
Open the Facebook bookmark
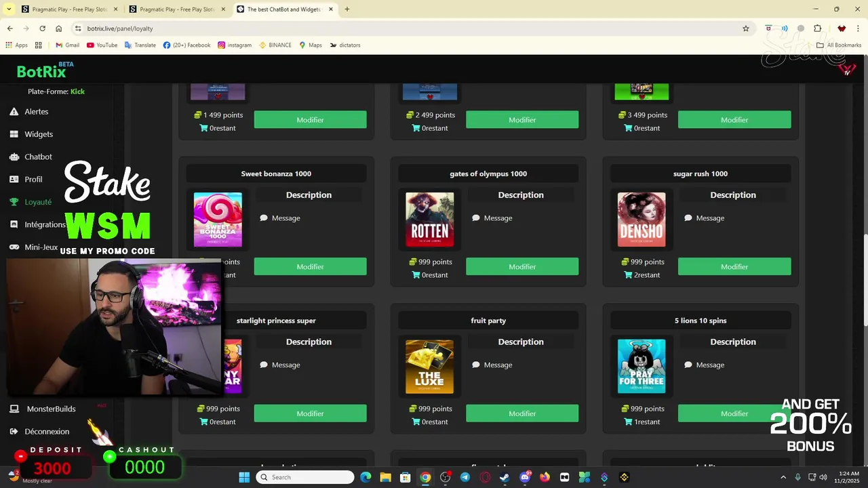pos(186,45)
